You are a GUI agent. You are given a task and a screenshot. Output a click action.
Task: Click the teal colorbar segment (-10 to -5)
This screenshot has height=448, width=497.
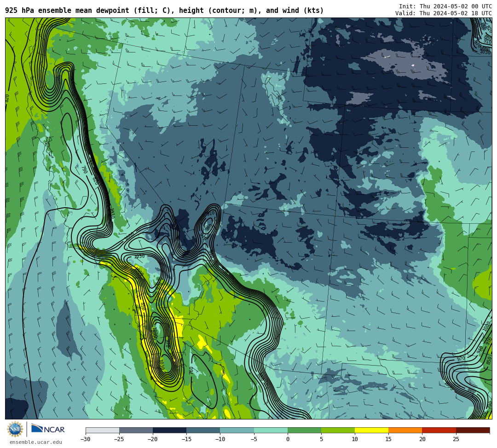tap(237, 430)
